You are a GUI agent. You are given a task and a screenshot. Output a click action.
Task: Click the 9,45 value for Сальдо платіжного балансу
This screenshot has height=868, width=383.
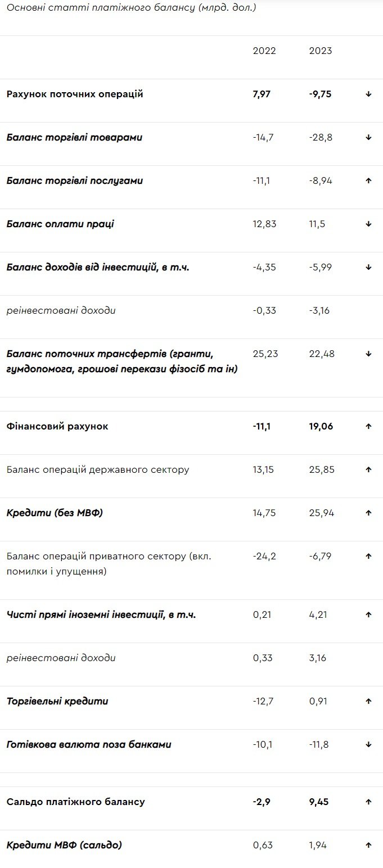[x=319, y=802]
